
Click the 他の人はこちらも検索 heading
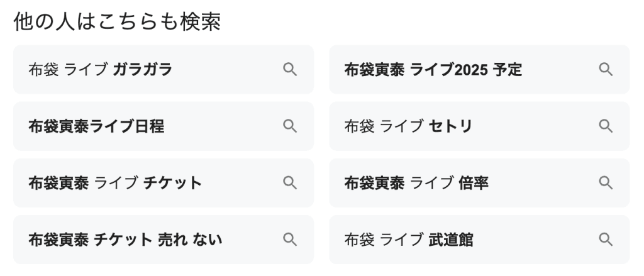coord(117,22)
